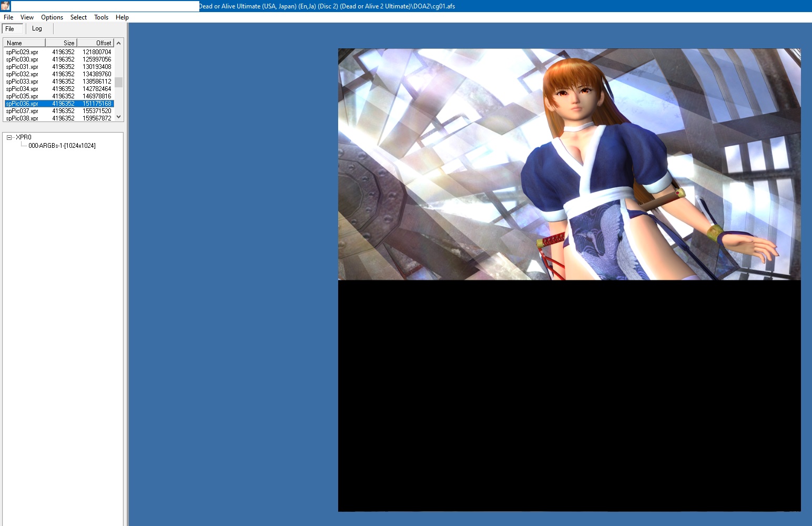
Task: Select spPic029.xpr in the file list
Action: pos(59,52)
